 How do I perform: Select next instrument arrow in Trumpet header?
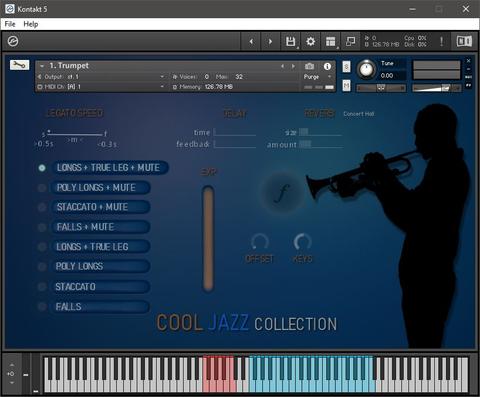(293, 66)
